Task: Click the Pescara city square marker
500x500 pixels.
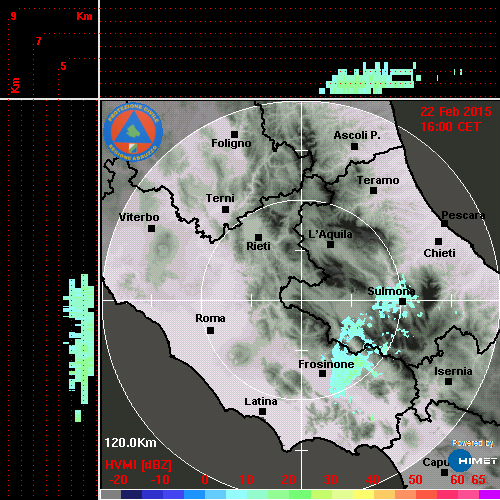Action: tap(444, 224)
